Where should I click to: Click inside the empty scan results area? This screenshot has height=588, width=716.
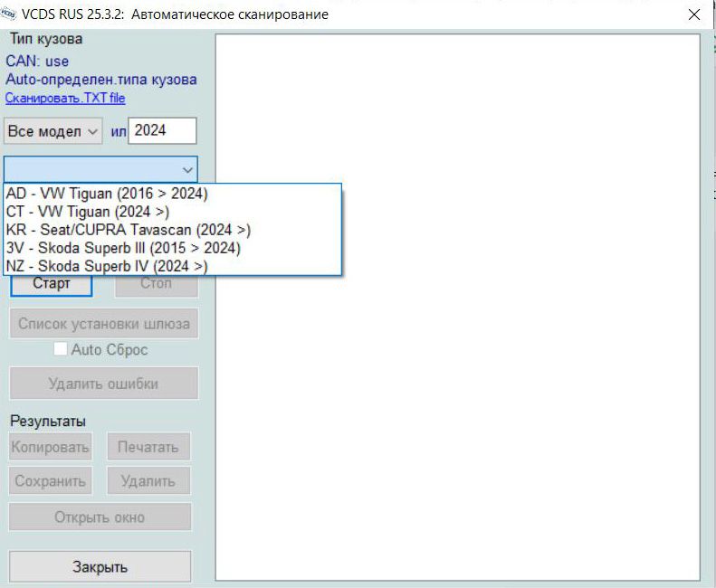[x=457, y=308]
